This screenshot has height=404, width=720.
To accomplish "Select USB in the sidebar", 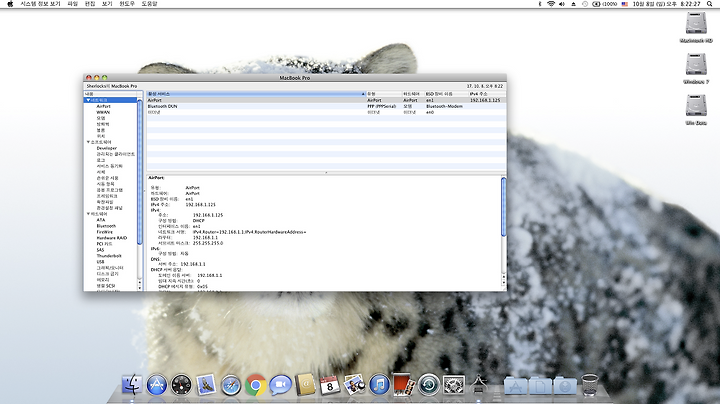I will [100, 262].
